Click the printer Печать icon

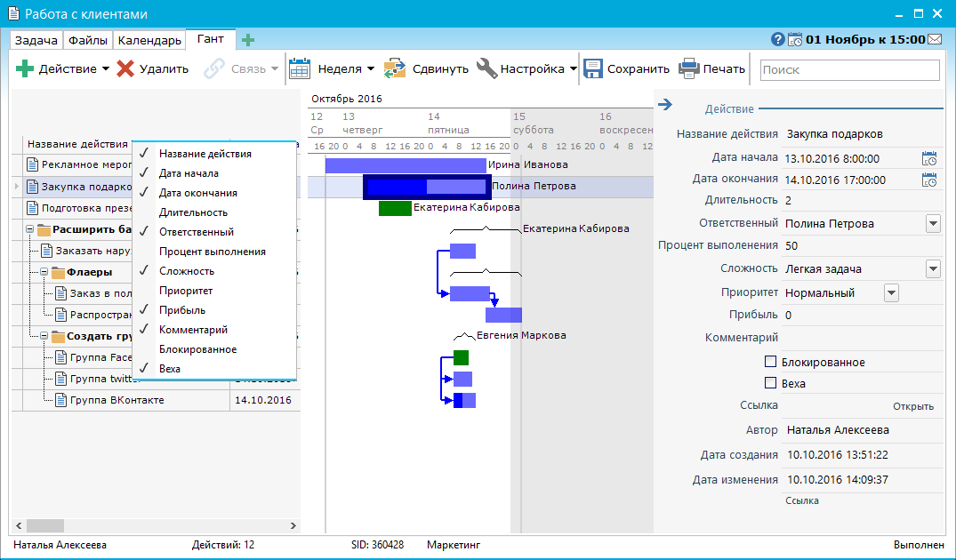click(689, 68)
